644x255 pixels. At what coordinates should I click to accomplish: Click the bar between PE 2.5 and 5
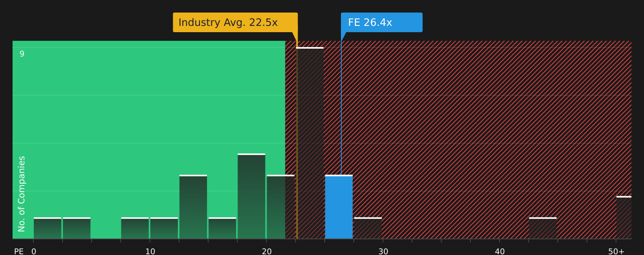pos(77,228)
